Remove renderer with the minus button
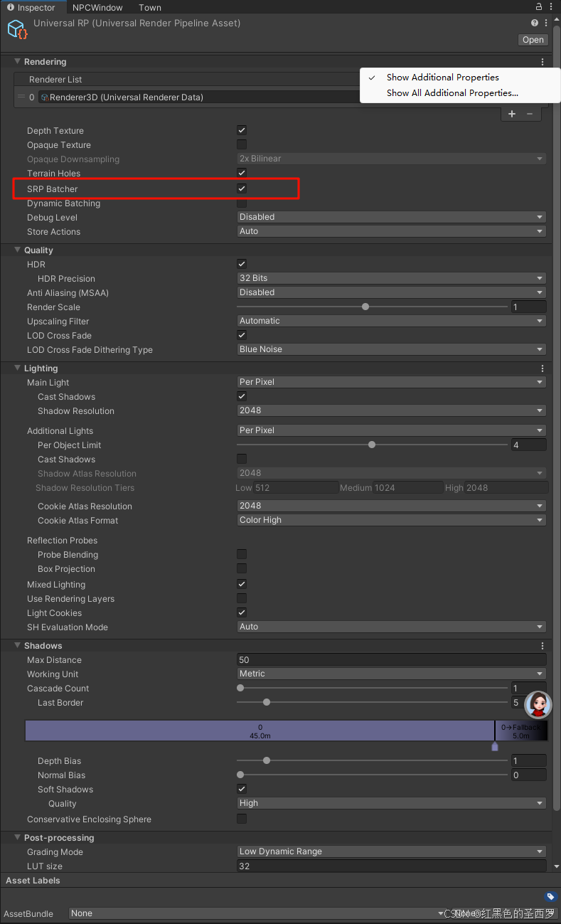This screenshot has width=561, height=924. point(530,114)
